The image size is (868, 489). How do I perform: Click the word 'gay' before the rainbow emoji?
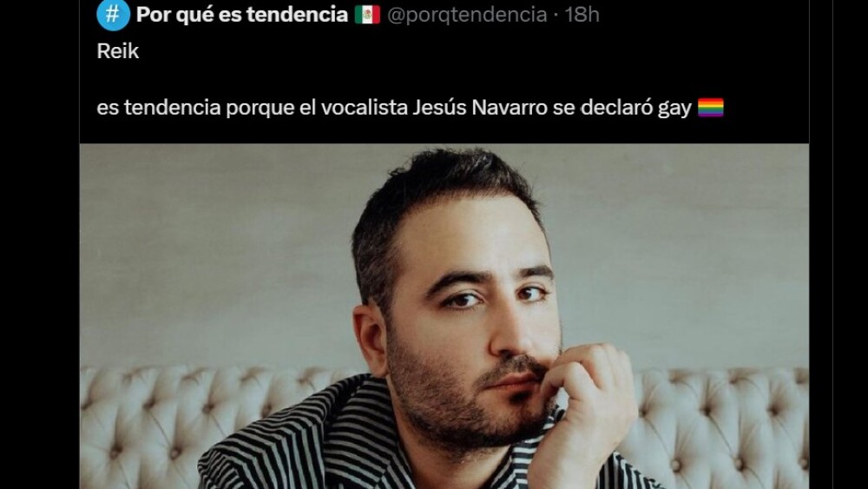[674, 109]
